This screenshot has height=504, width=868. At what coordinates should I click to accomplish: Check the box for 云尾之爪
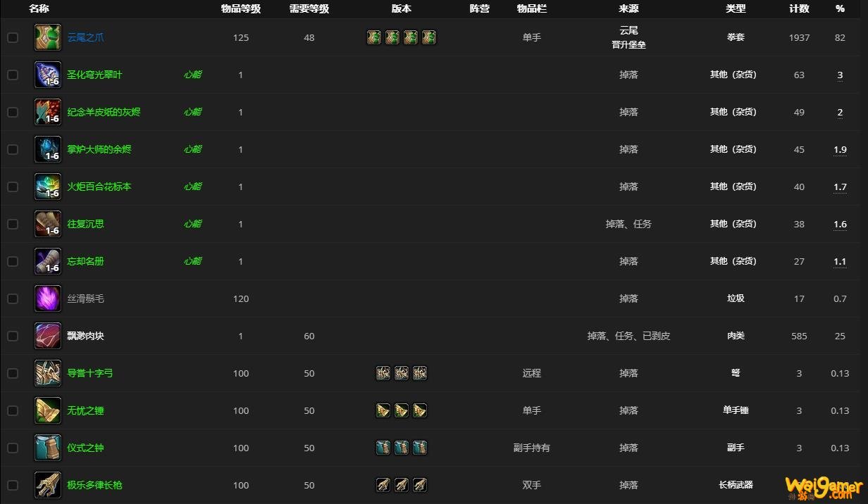click(13, 37)
